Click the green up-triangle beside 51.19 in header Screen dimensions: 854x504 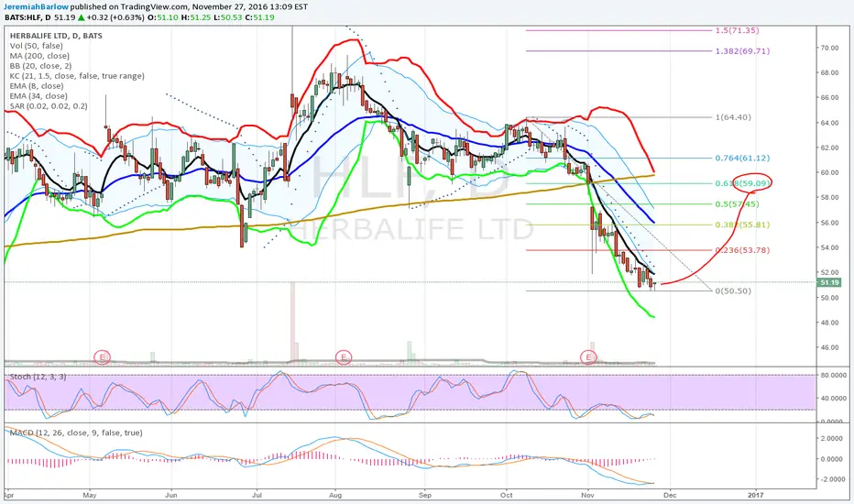(82, 17)
